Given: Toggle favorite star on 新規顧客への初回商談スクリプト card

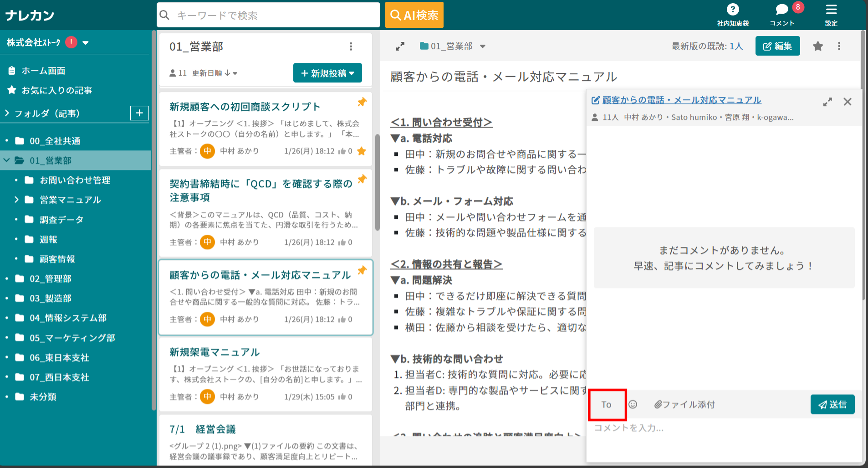Looking at the screenshot, I should click(362, 151).
